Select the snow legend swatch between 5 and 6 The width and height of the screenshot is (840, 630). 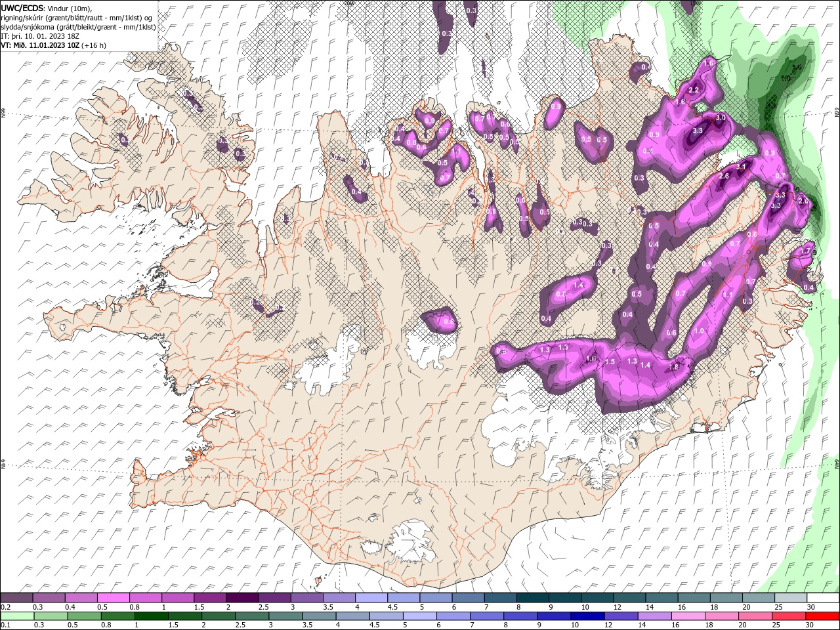(x=436, y=597)
